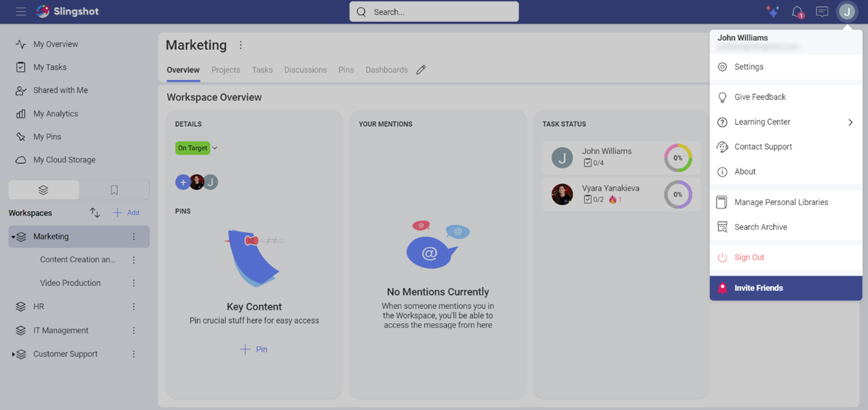Click the Slingshot logo

click(67, 12)
